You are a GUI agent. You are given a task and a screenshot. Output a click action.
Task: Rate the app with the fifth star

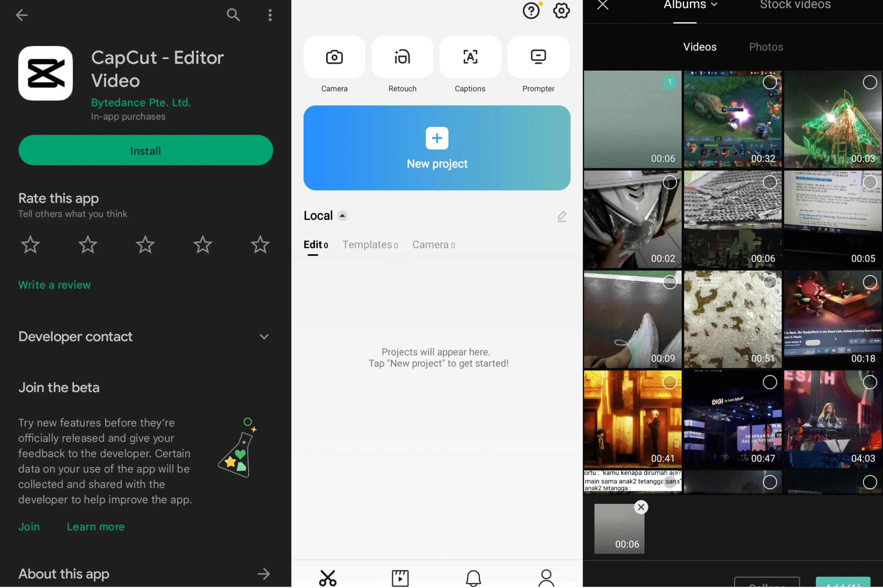pyautogui.click(x=260, y=245)
